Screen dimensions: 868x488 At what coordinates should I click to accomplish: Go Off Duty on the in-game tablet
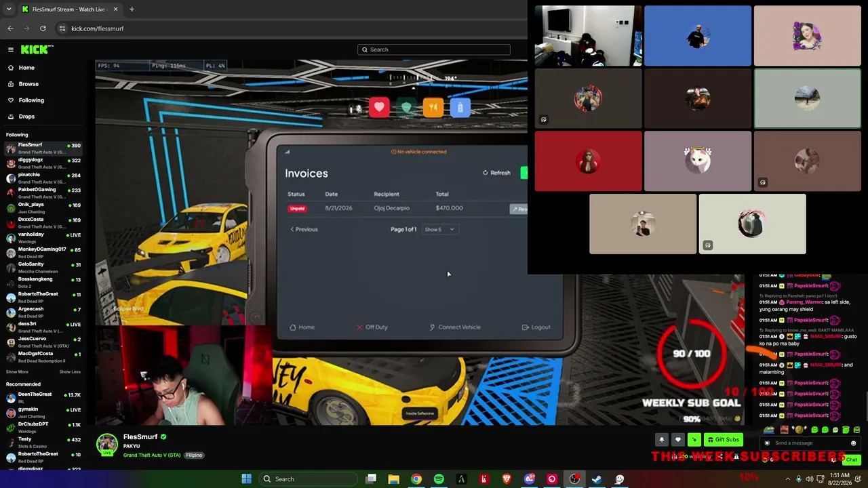point(372,327)
